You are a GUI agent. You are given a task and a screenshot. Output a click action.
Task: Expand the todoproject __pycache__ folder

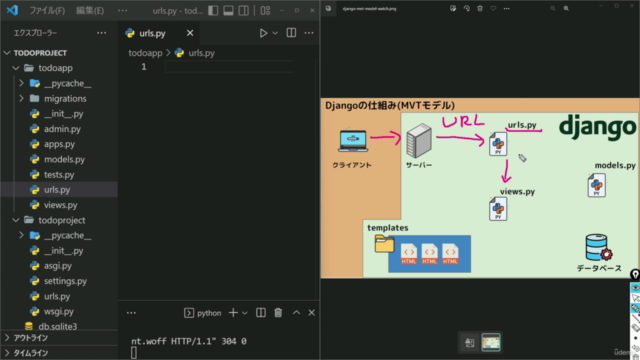22,236
